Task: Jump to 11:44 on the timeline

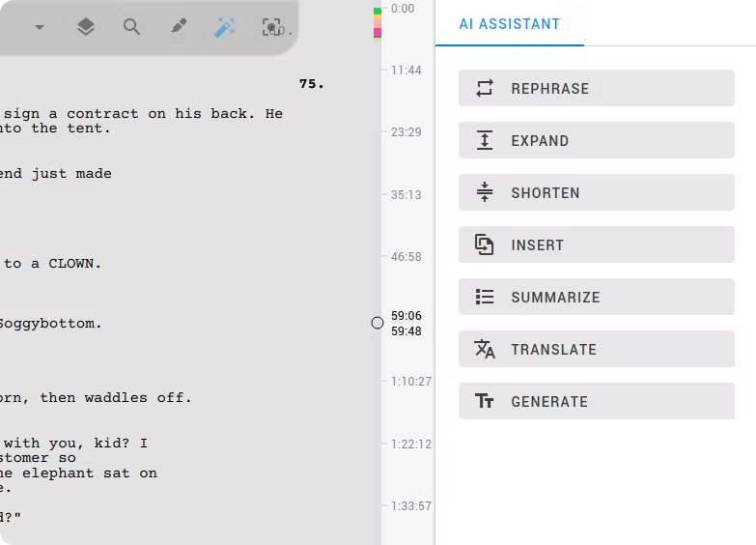Action: pyautogui.click(x=406, y=71)
